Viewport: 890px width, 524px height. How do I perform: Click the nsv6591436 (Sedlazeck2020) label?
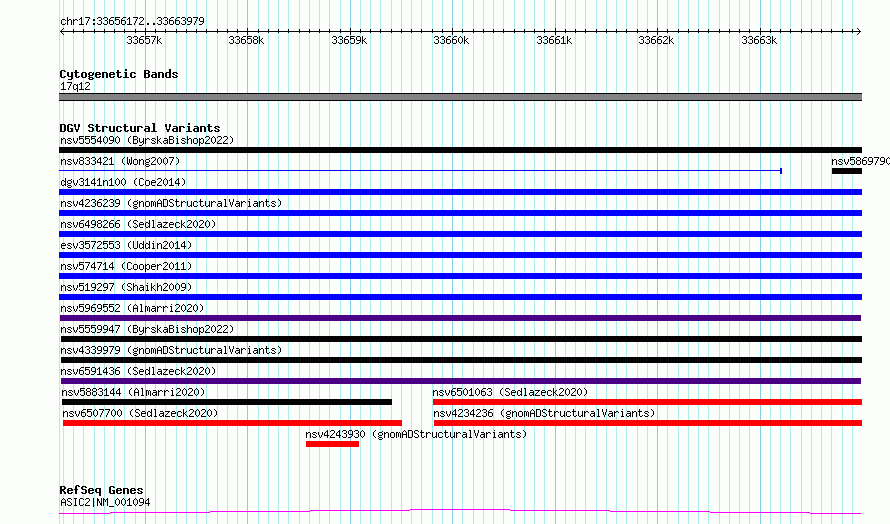[x=138, y=371]
